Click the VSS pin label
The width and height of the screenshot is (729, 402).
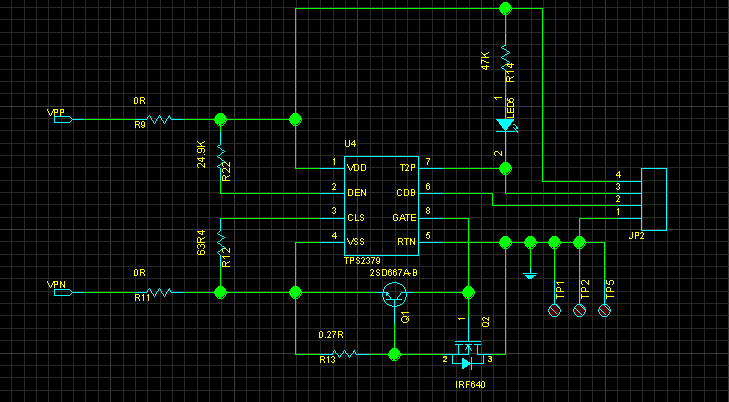[x=356, y=242]
